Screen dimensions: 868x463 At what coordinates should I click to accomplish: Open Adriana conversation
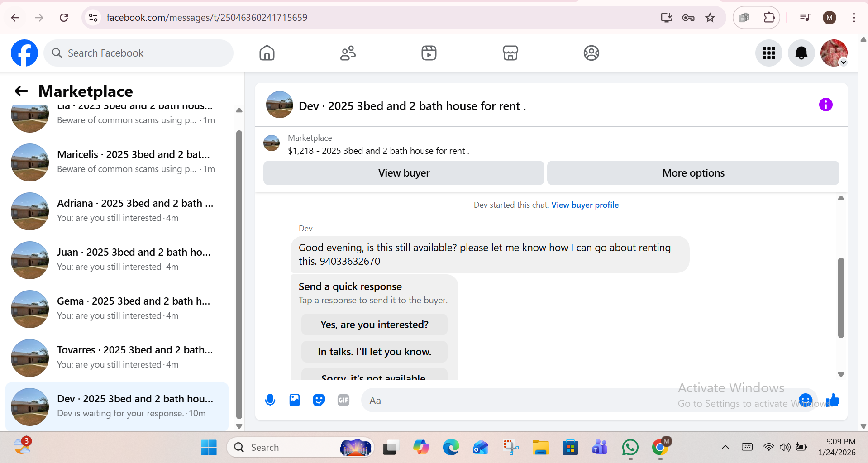(118, 211)
